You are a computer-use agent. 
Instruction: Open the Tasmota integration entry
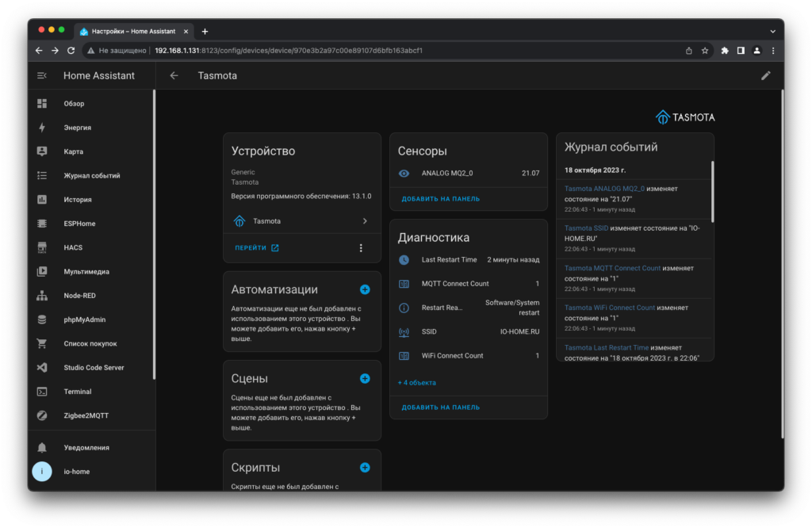pos(302,221)
